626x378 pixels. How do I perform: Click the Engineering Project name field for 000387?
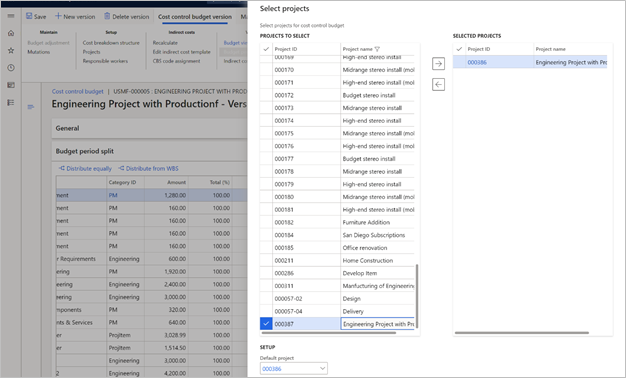coord(378,324)
